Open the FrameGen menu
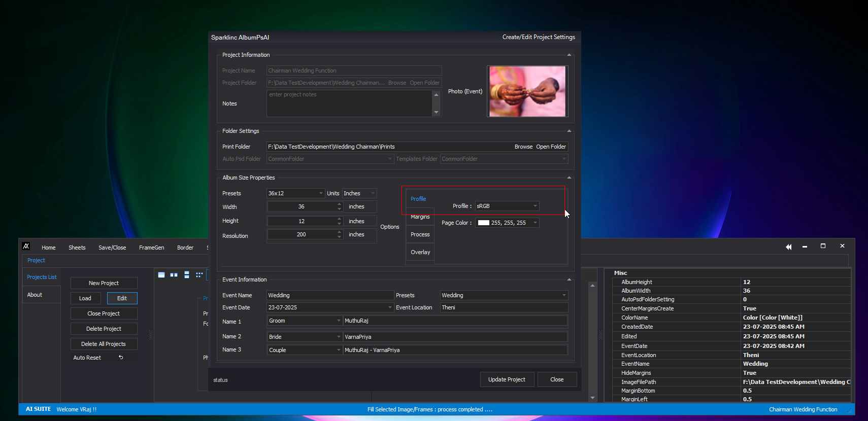 coord(151,248)
